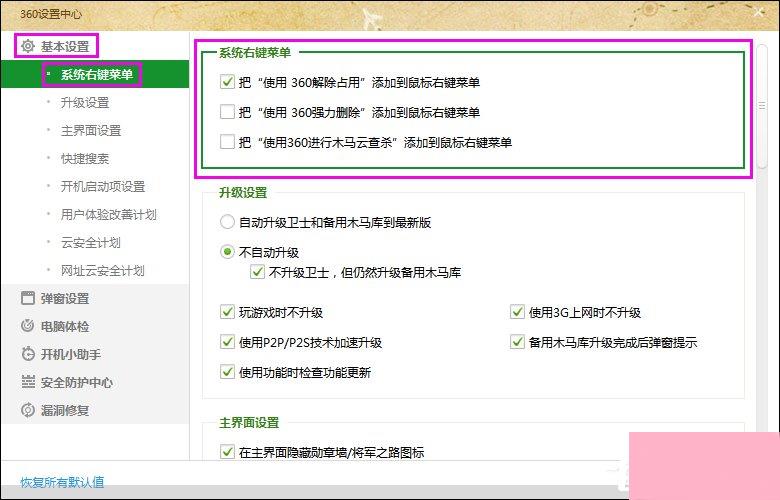Click the clock icon beside 开机小助手
Image resolution: width=780 pixels, height=500 pixels.
[28, 354]
